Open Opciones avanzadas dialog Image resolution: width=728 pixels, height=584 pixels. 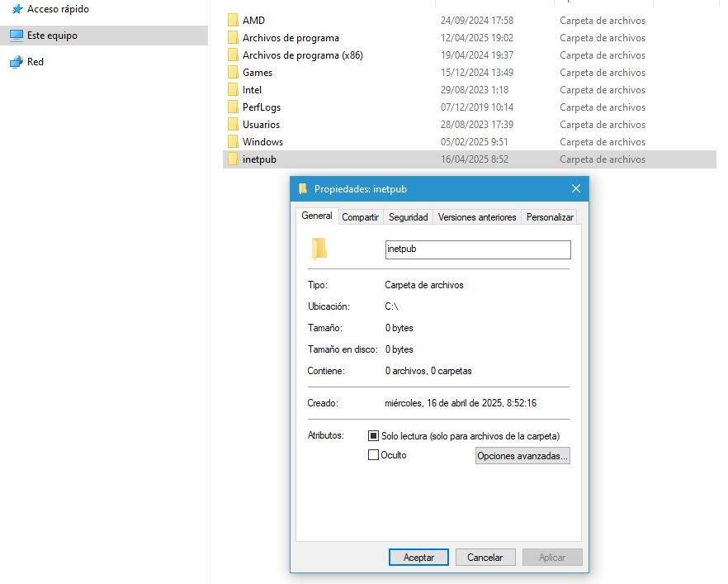tap(522, 455)
